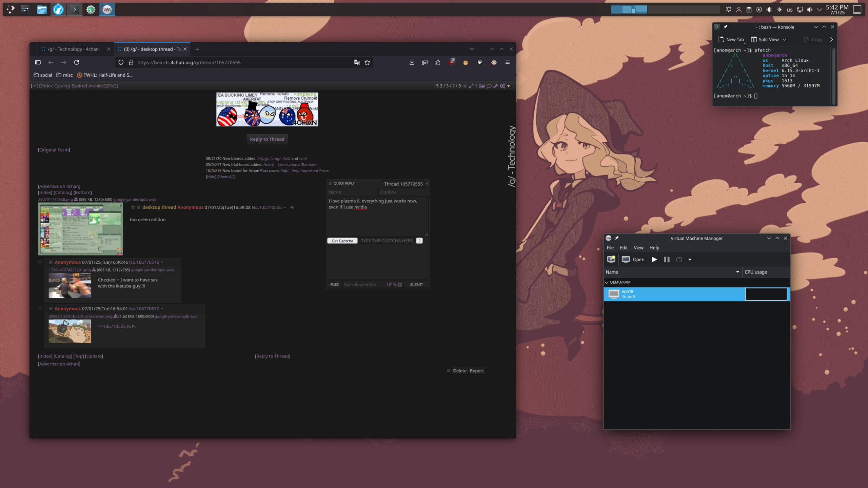Click the screenshot scissors icon in browser toolbar
Viewport: 868px width, 488px height.
tap(425, 62)
